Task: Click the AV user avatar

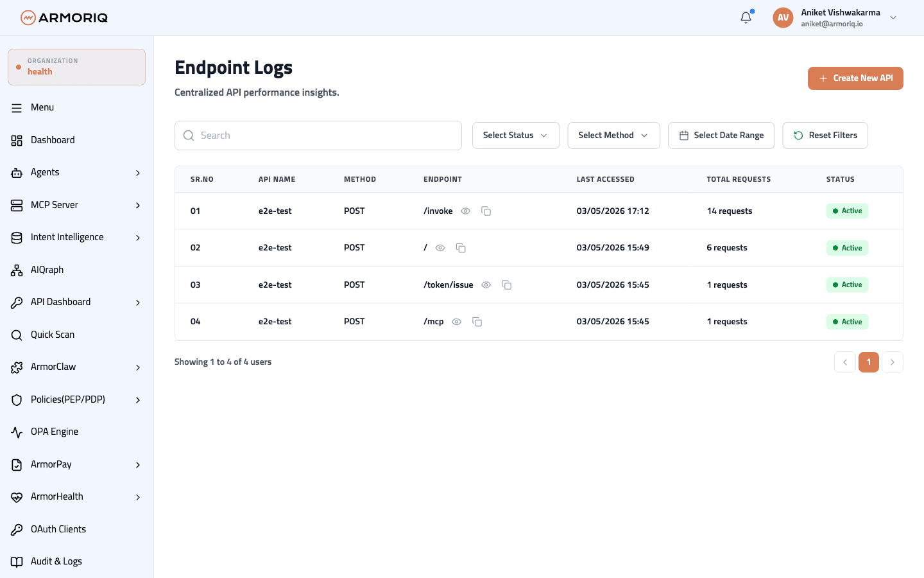Action: point(783,17)
